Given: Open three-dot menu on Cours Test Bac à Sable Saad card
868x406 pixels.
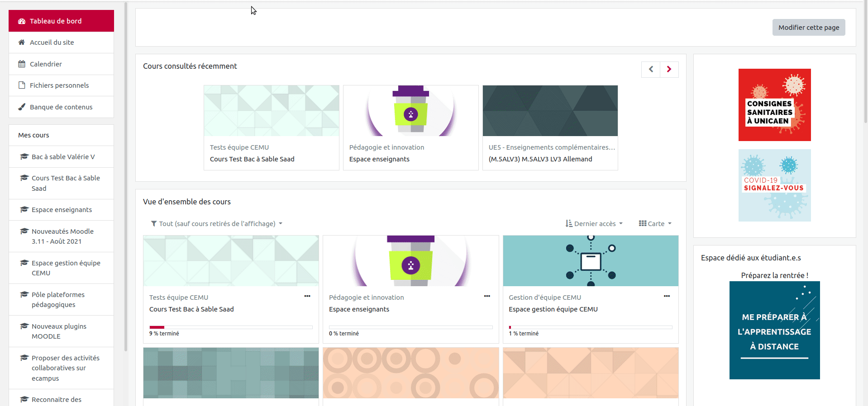Looking at the screenshot, I should click(x=307, y=296).
